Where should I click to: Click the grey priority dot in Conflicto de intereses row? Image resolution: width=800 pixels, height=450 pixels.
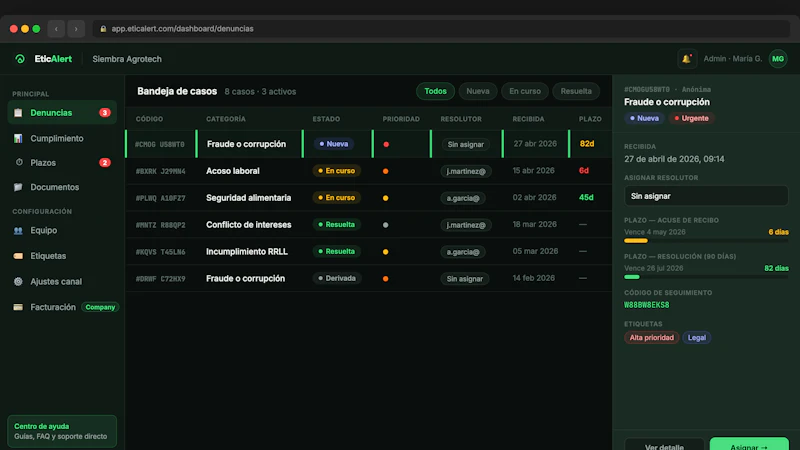pyautogui.click(x=386, y=225)
